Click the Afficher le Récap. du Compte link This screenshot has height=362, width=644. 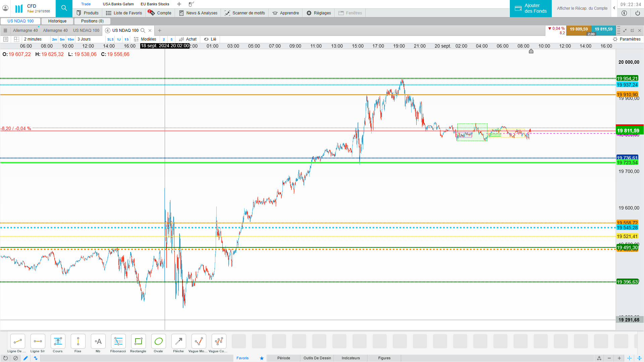582,8
